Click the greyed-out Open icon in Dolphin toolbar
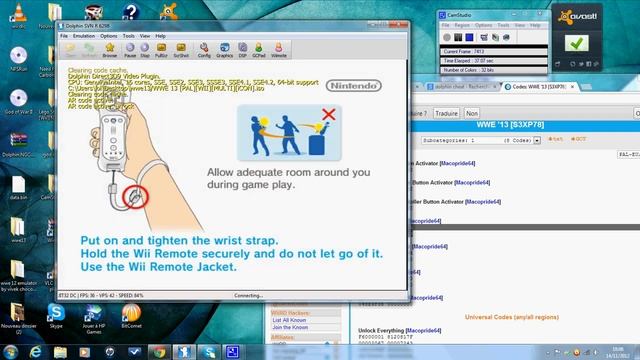The height and width of the screenshot is (360, 640). (x=71, y=50)
